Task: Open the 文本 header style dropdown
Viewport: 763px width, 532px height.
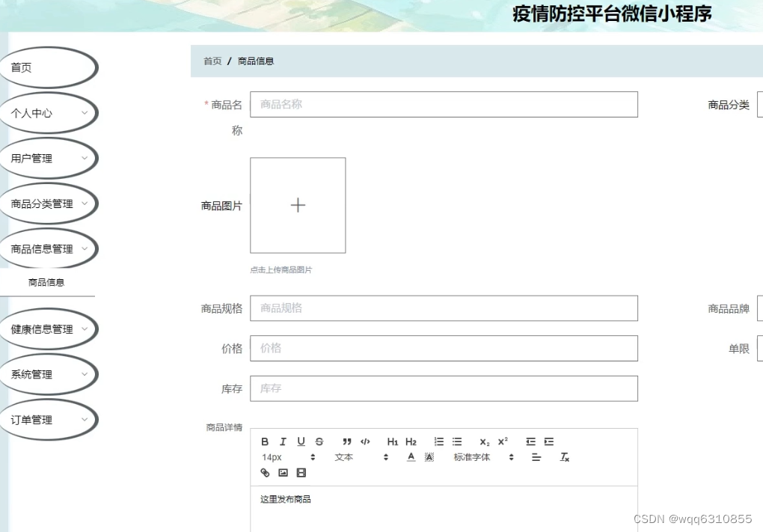Action: point(361,457)
